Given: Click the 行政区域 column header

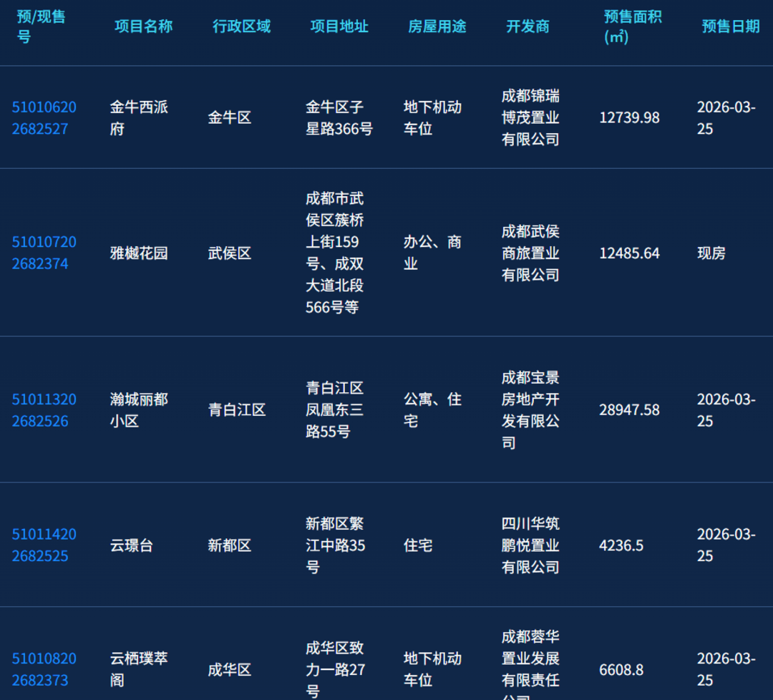Looking at the screenshot, I should pyautogui.click(x=241, y=26).
